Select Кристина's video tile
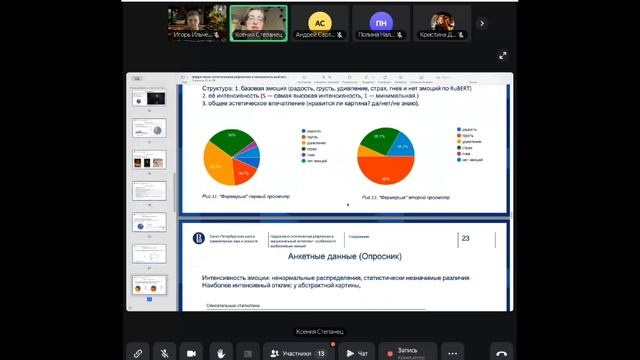The width and height of the screenshot is (640, 360). (x=442, y=23)
